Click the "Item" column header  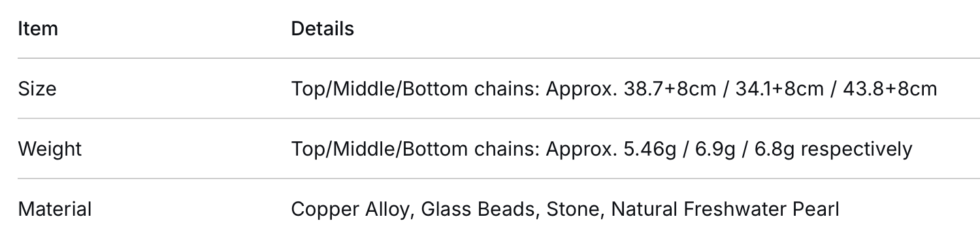38,29
